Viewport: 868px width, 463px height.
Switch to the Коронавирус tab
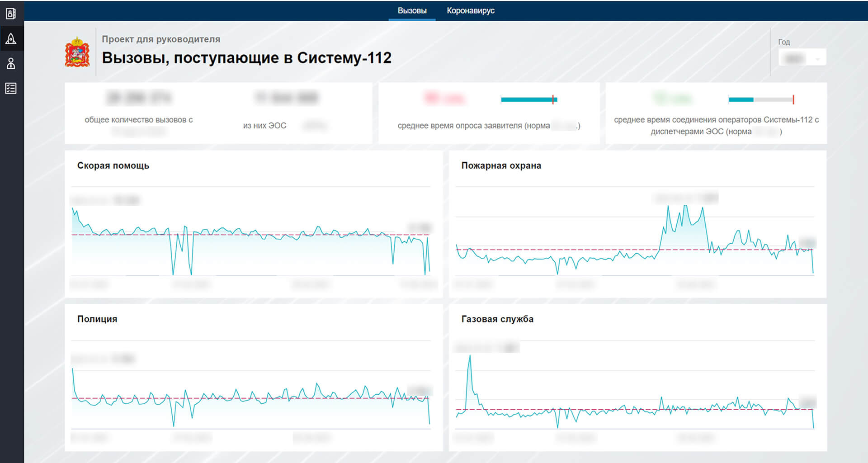(471, 10)
